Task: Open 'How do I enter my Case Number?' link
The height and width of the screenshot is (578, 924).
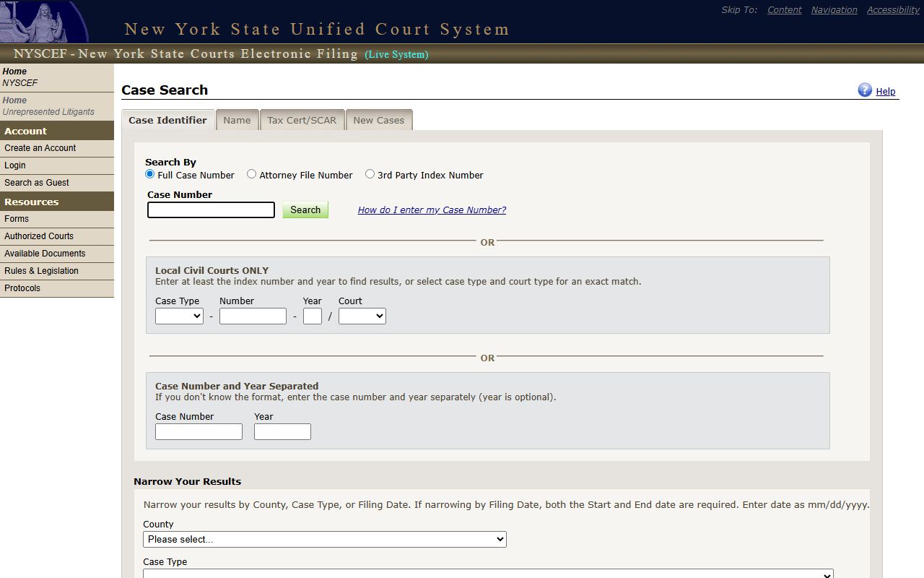Action: [432, 210]
